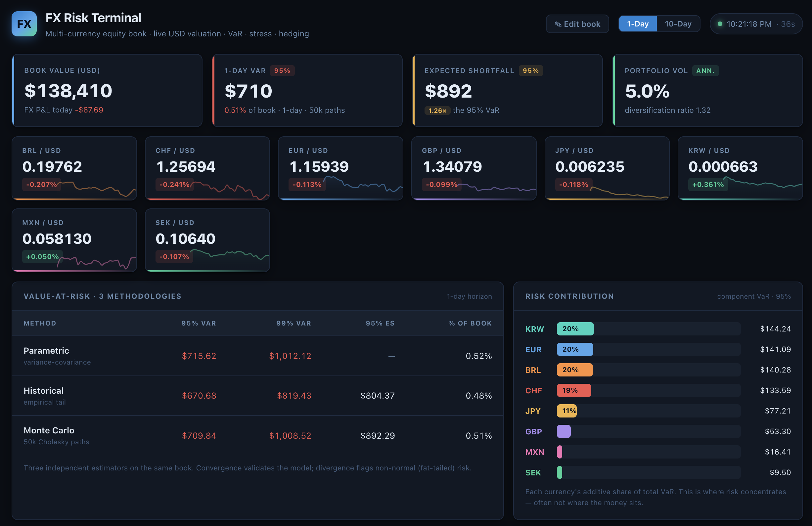Click KRW component VaR $144.24
812x526 pixels.
[x=775, y=329]
